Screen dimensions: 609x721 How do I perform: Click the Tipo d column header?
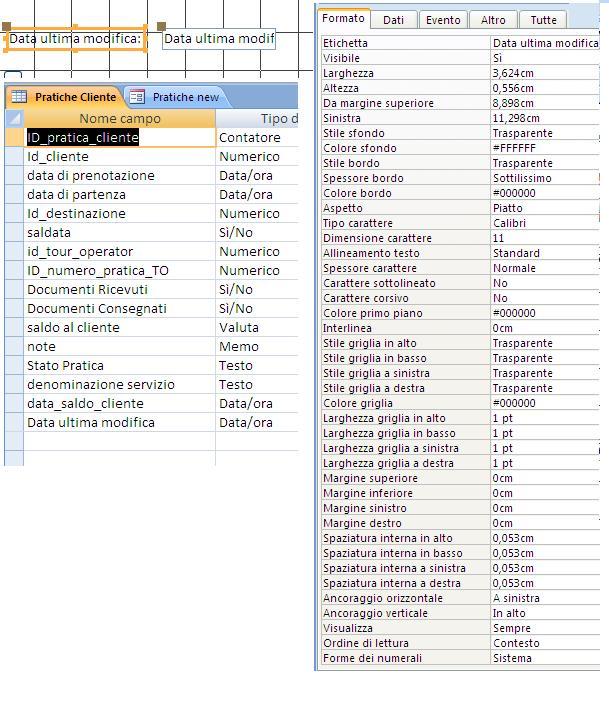pyautogui.click(x=257, y=119)
